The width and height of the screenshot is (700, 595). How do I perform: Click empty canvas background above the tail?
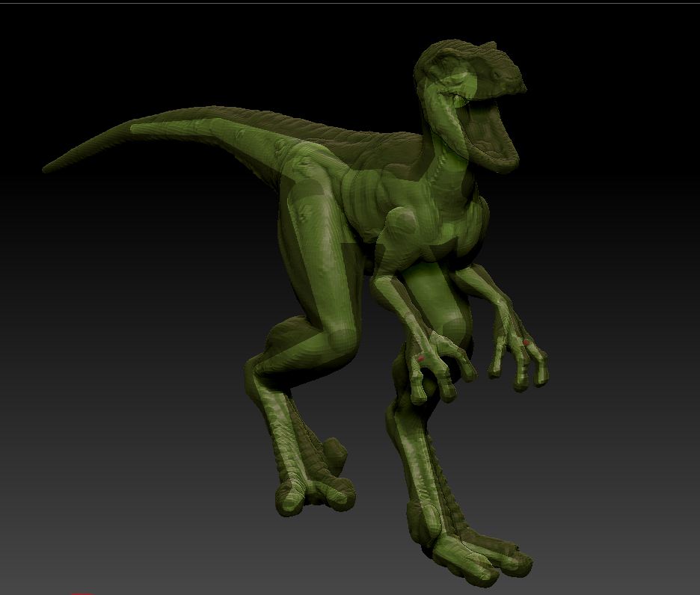pyautogui.click(x=150, y=60)
